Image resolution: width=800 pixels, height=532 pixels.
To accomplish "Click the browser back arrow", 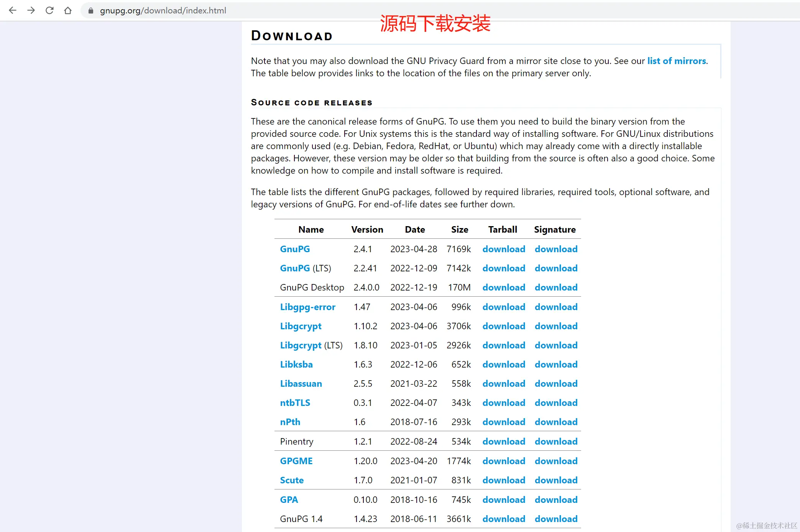I will [13, 10].
